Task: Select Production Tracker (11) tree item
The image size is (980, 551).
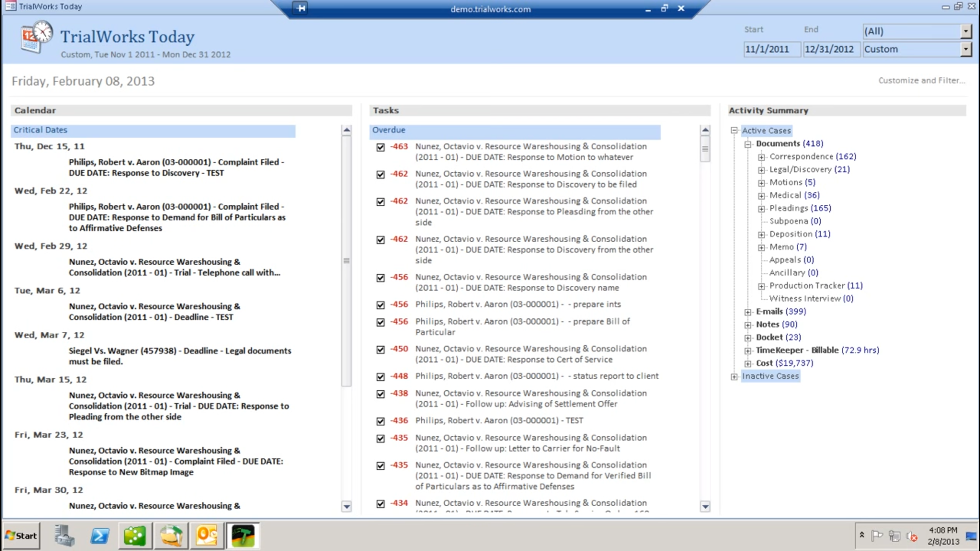Action: (816, 285)
